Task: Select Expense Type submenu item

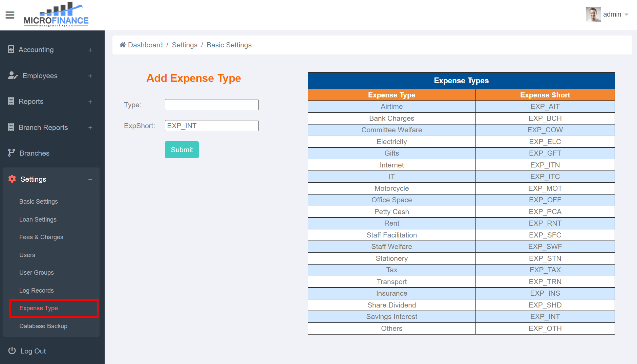Action: tap(39, 308)
